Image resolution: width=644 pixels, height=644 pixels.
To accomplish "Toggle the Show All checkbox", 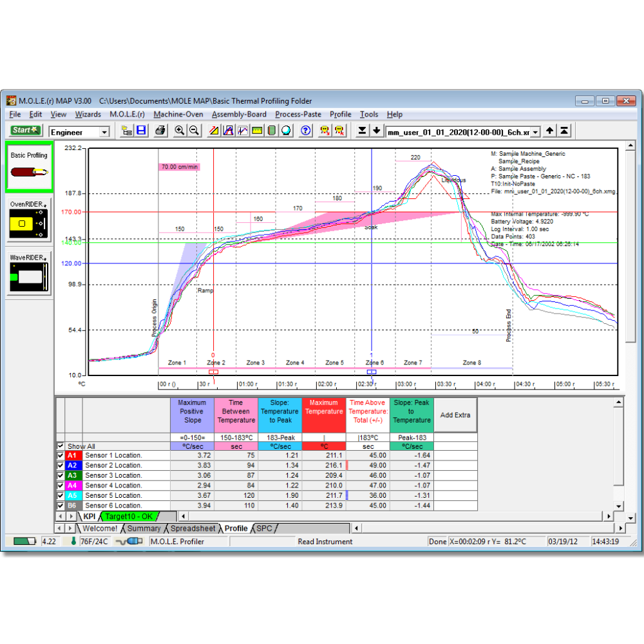I will [61, 446].
